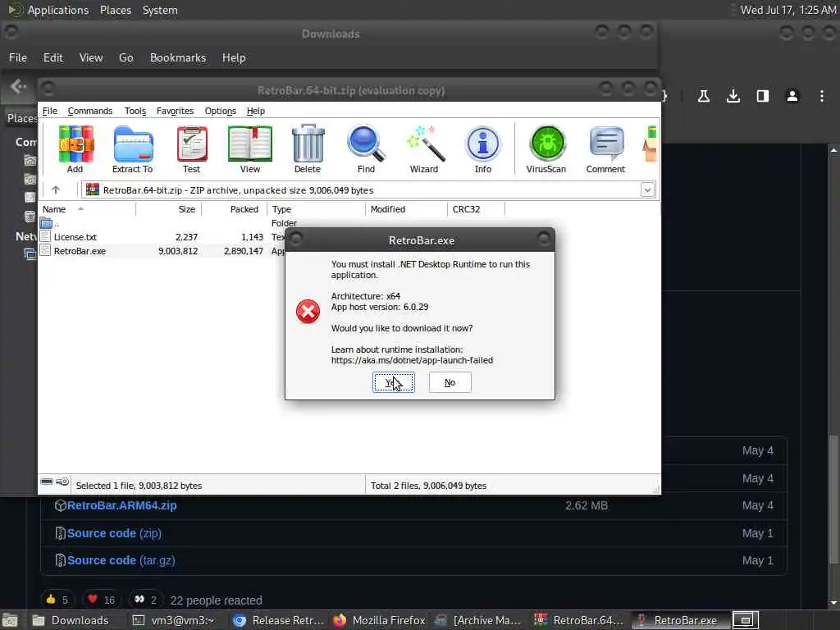Click the browser page vertical scrollbar
Screen dimensions: 840x630
click(833, 499)
